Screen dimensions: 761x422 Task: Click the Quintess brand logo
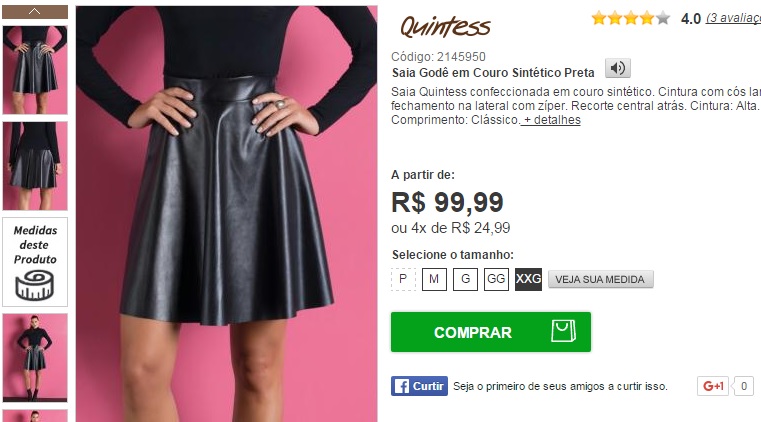click(x=445, y=27)
